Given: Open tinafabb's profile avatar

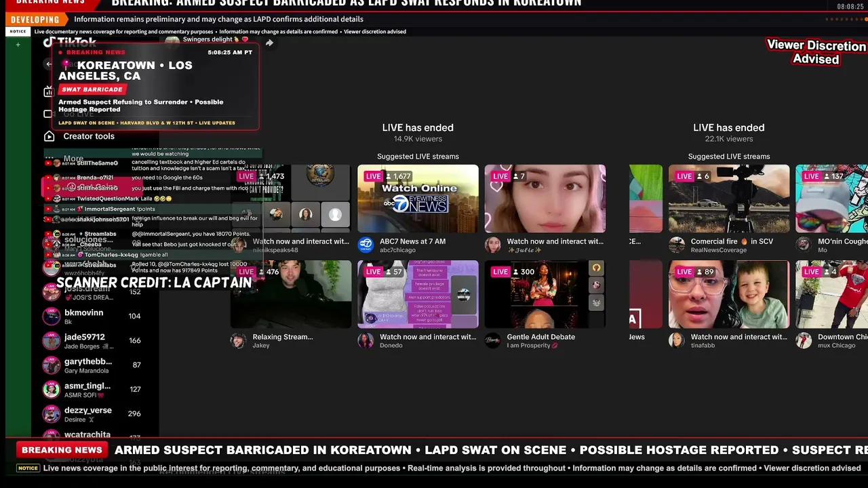Looking at the screenshot, I should (677, 341).
